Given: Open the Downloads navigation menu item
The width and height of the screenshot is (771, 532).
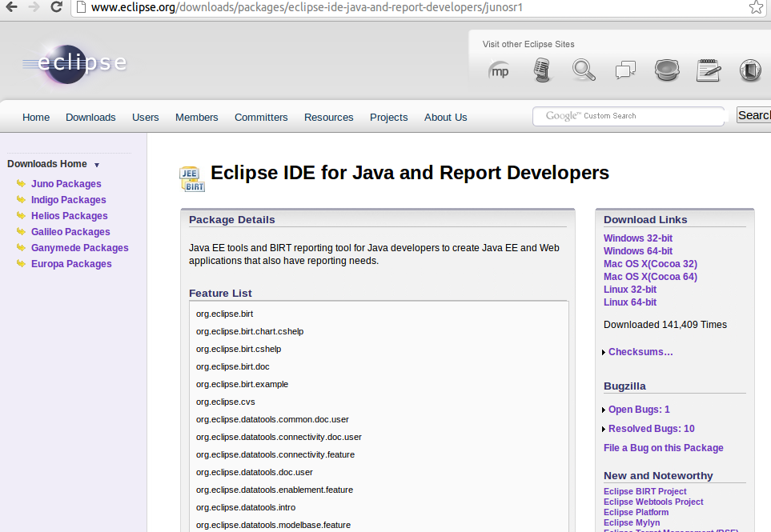Looking at the screenshot, I should 90,118.
